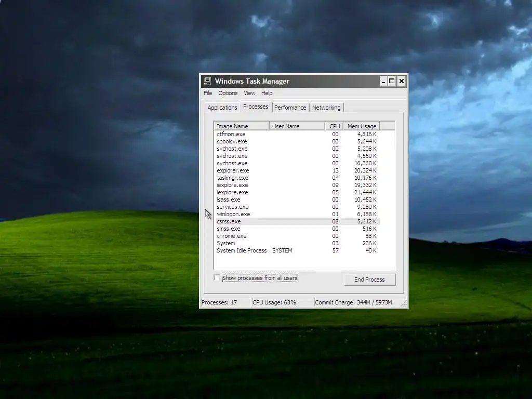Select iexplore.exe using 19,332 K

297,185
